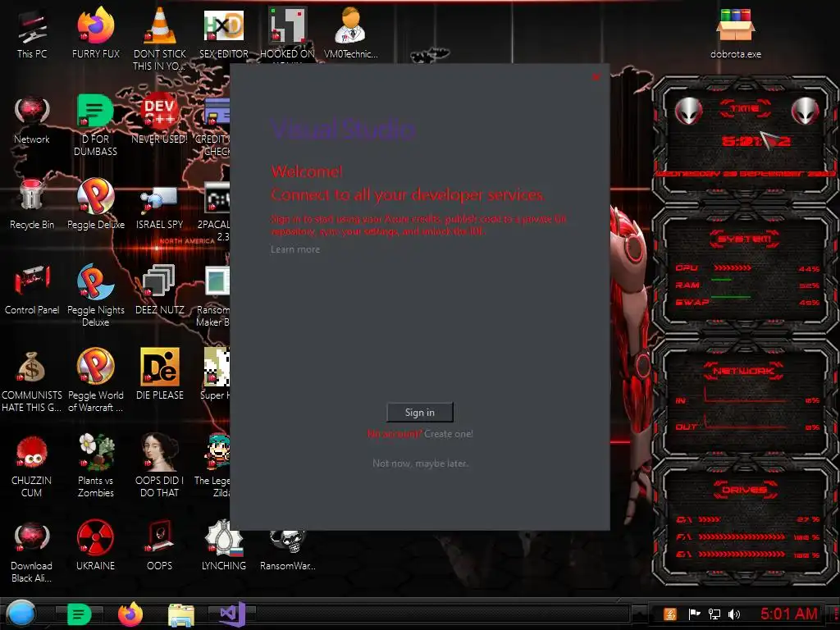Click the F:\ drive usage bar
The width and height of the screenshot is (840, 630).
(x=742, y=536)
